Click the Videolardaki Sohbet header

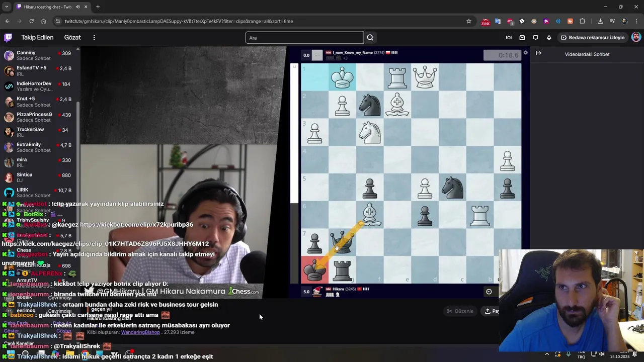click(587, 54)
